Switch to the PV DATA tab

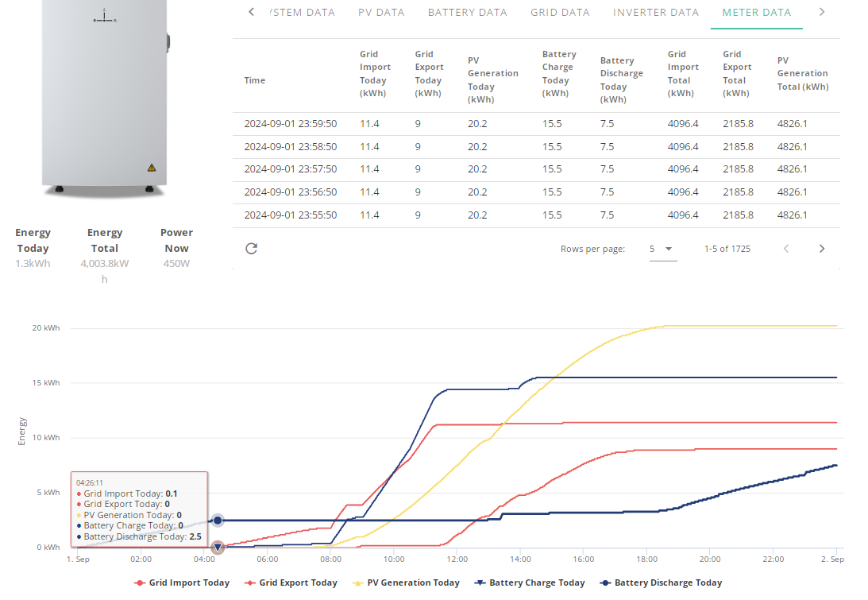[381, 12]
